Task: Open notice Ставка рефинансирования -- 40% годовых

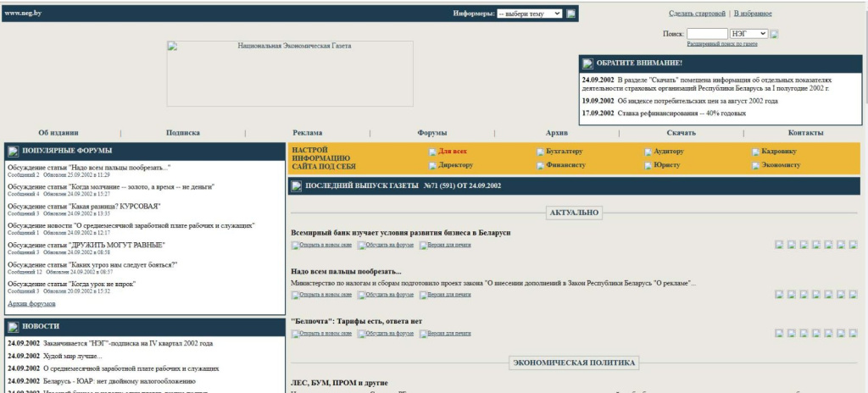Action: (682, 113)
